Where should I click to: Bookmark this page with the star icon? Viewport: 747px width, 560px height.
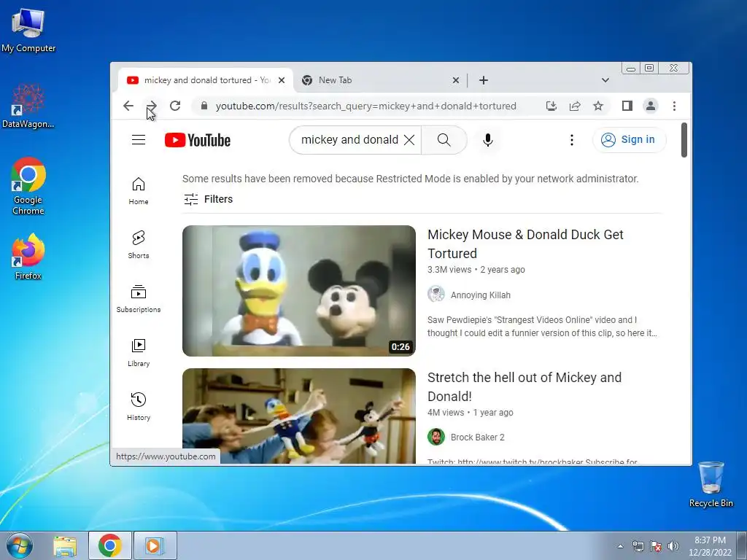point(598,106)
